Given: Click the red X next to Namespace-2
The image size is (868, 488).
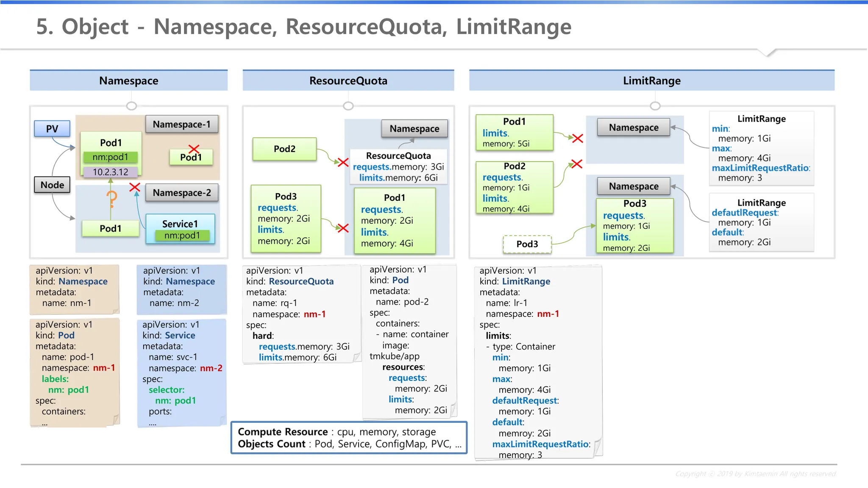Looking at the screenshot, I should (x=135, y=187).
